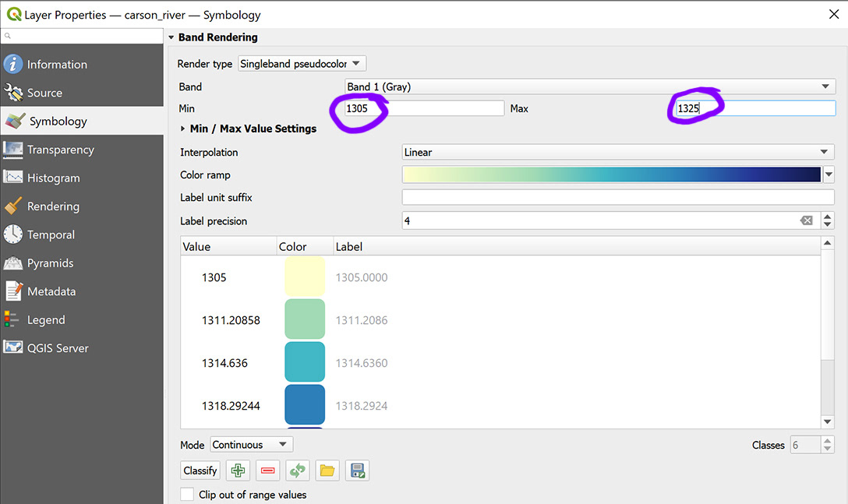Click the color ramp gradient bar
This screenshot has height=504, width=848.
pos(612,174)
